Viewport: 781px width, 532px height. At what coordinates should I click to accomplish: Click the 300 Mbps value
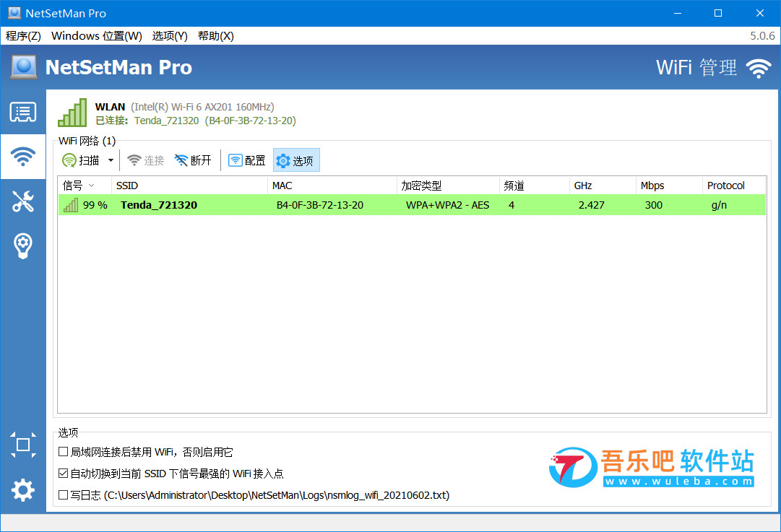pyautogui.click(x=654, y=205)
